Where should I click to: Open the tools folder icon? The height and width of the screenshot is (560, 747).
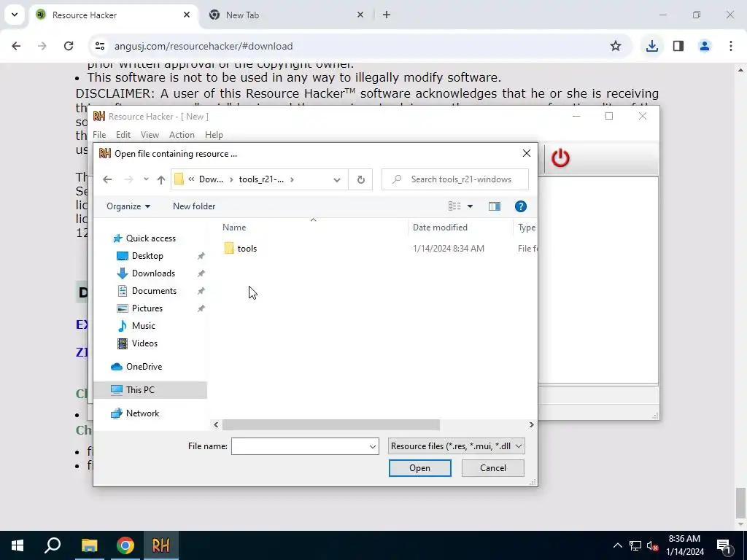229,248
